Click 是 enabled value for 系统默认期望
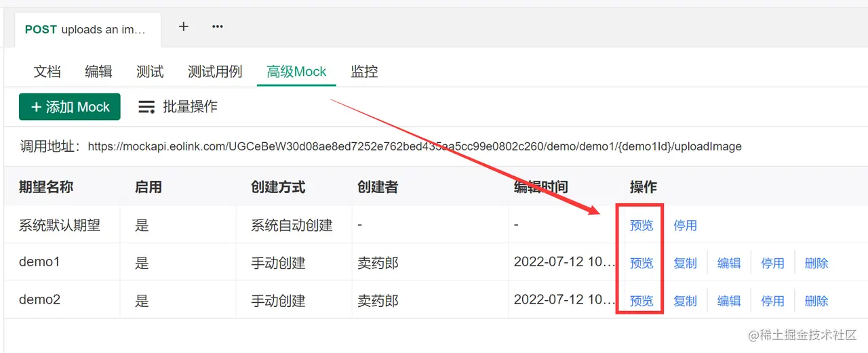The width and height of the screenshot is (868, 353). pos(142,225)
